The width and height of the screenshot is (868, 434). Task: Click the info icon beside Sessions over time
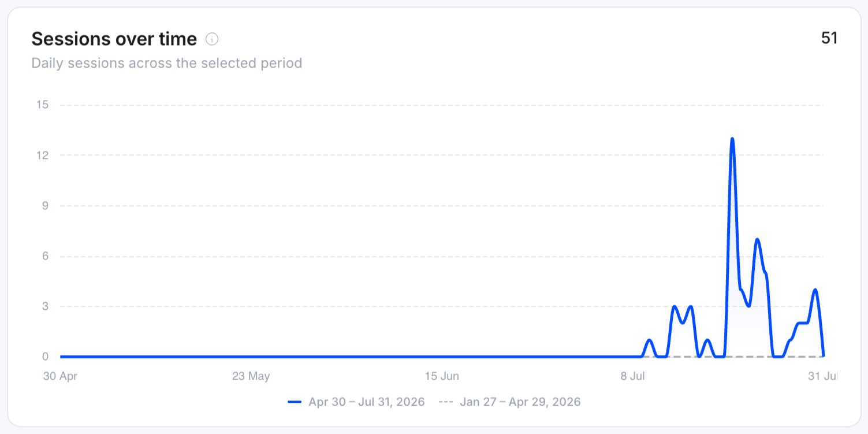pos(212,39)
